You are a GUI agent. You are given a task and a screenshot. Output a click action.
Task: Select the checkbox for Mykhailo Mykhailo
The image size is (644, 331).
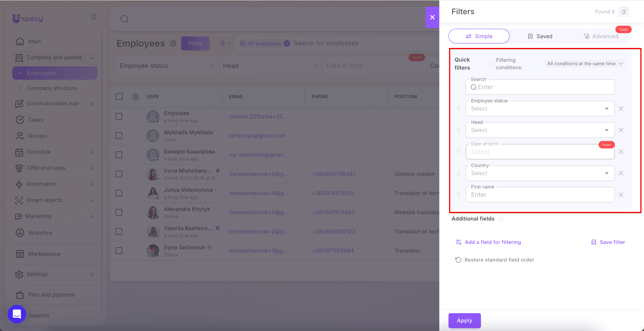(119, 136)
